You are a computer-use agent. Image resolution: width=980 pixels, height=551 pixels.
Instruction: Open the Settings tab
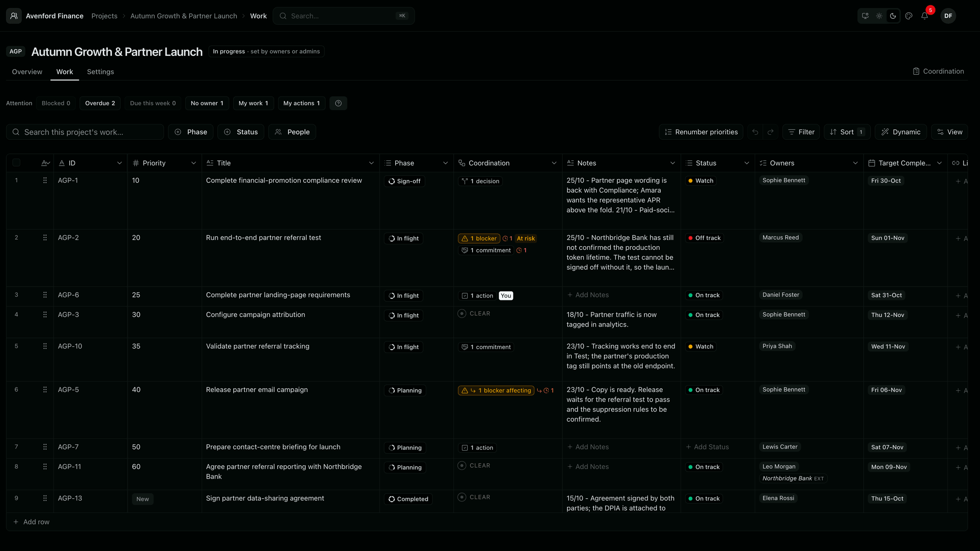click(x=100, y=72)
